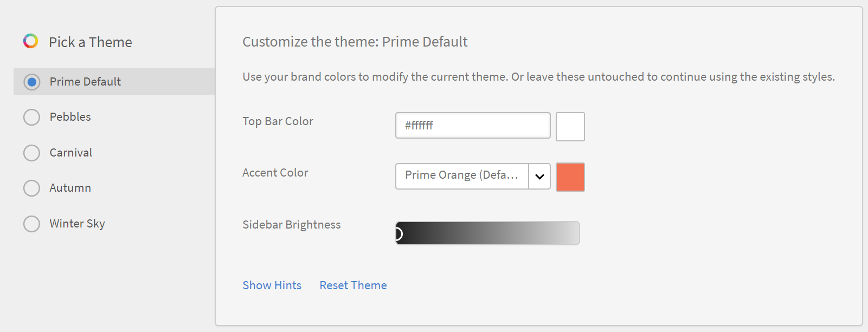Click the 'Accent Color' field label
This screenshot has width=868, height=332.
pyautogui.click(x=275, y=173)
